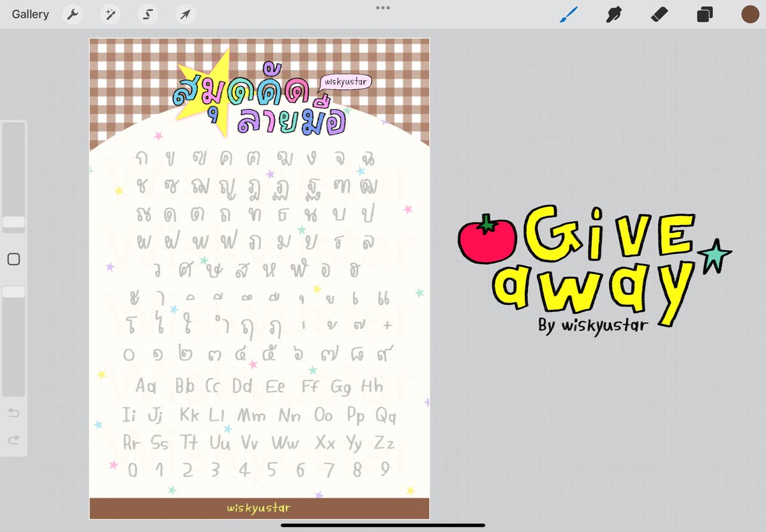
Task: Select the Eraser tool
Action: coord(659,14)
